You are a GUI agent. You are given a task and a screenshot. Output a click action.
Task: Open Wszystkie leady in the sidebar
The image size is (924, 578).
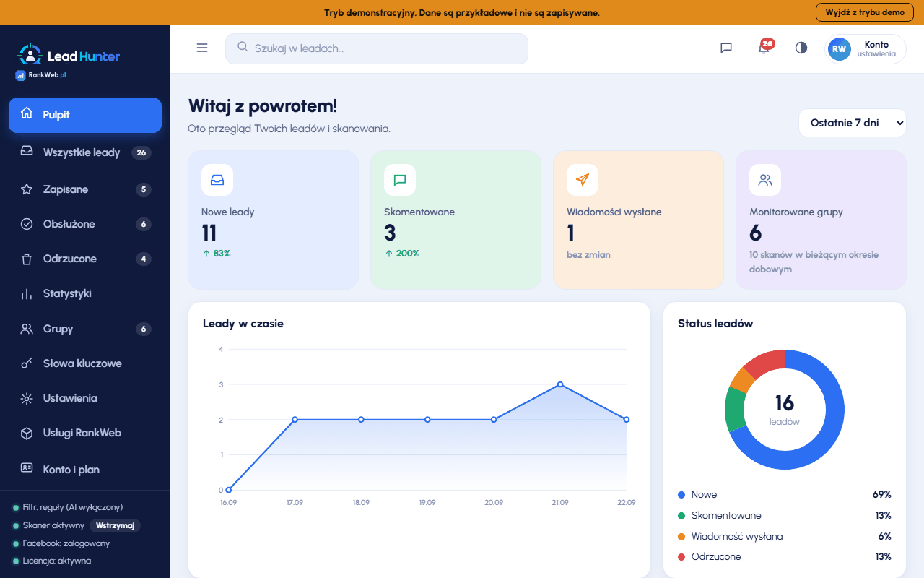85,152
